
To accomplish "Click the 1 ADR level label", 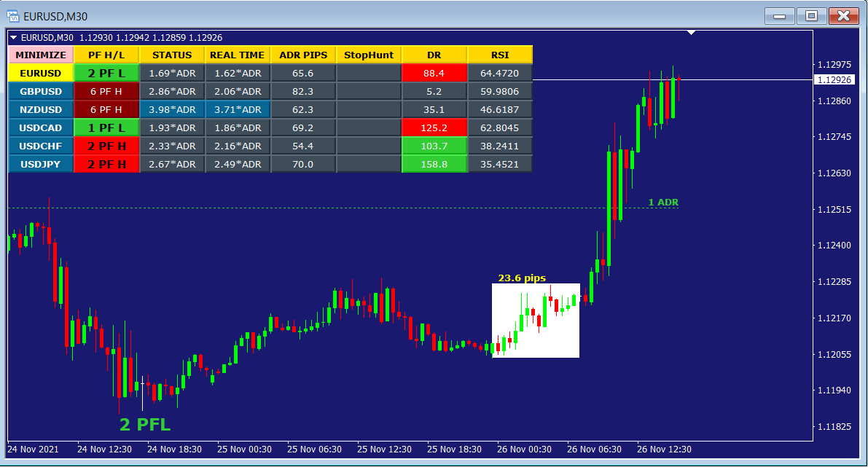I will (x=663, y=202).
